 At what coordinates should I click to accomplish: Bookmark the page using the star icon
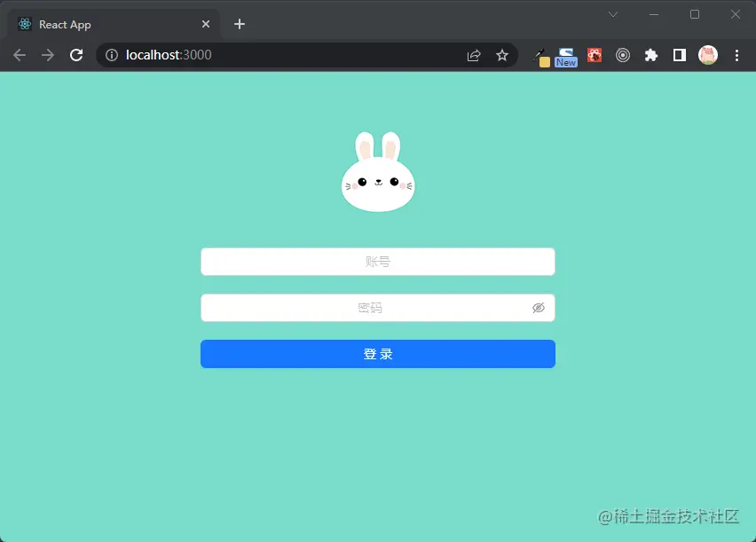[x=502, y=54]
